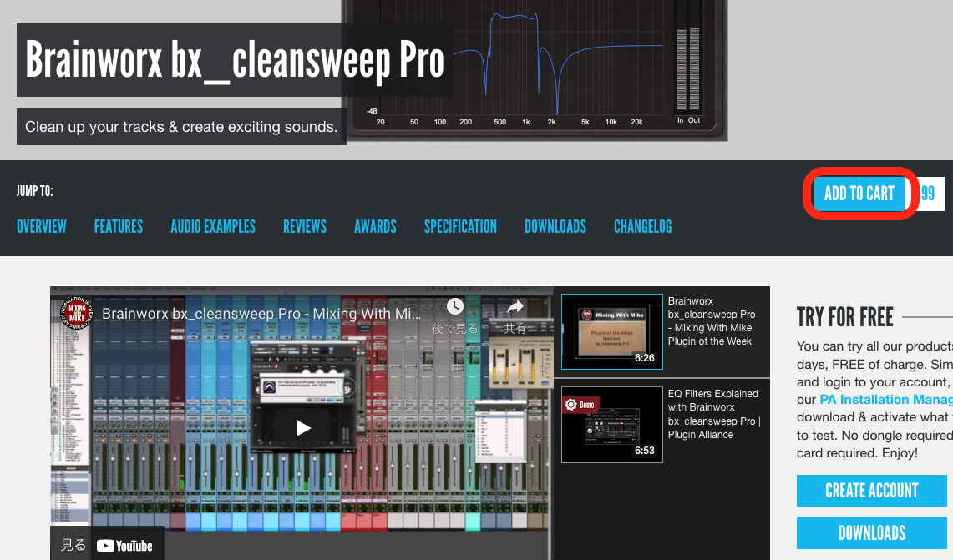Viewport: 953px width, 560px height.
Task: Click the TRY FOR FREE heading
Action: tap(844, 317)
